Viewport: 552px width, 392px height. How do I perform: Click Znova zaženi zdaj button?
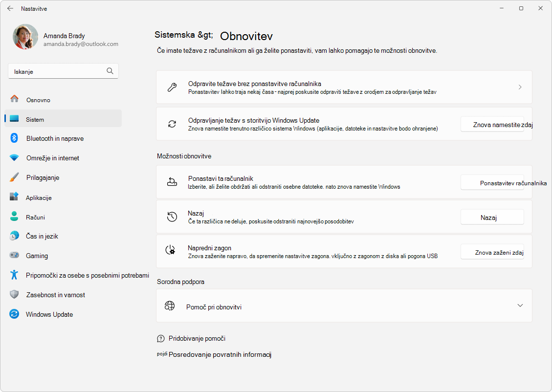[492, 252]
